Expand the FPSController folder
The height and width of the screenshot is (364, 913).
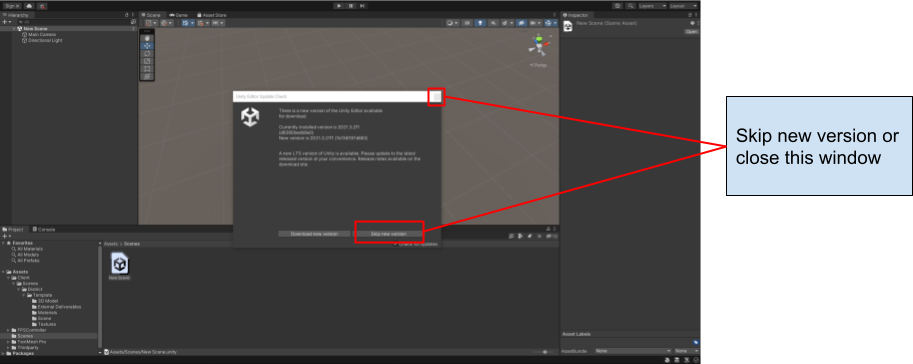click(x=8, y=330)
